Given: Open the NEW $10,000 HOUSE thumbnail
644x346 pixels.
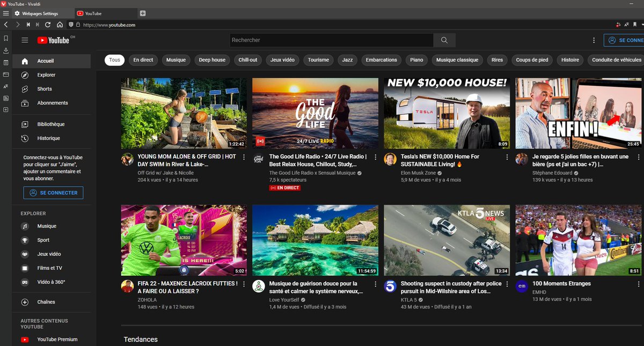Looking at the screenshot, I should click(x=447, y=113).
